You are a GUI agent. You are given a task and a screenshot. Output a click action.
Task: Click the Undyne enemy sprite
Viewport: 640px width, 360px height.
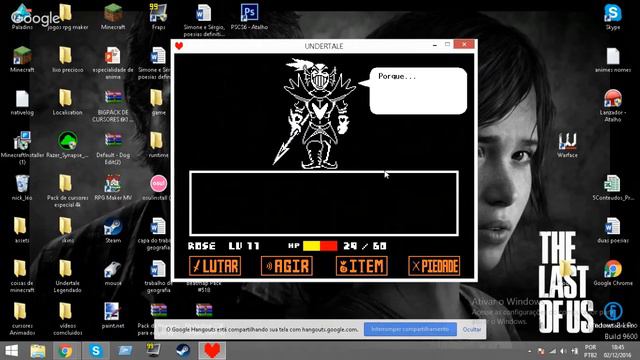[x=316, y=113]
